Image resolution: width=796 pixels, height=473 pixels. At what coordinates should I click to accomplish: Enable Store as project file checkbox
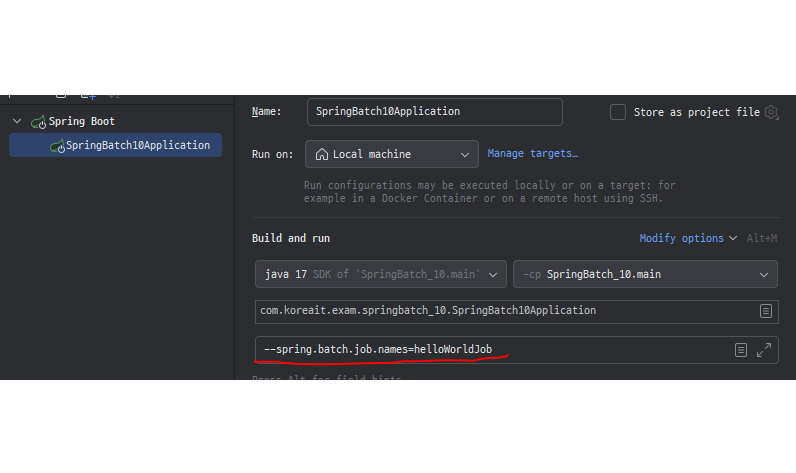click(617, 112)
